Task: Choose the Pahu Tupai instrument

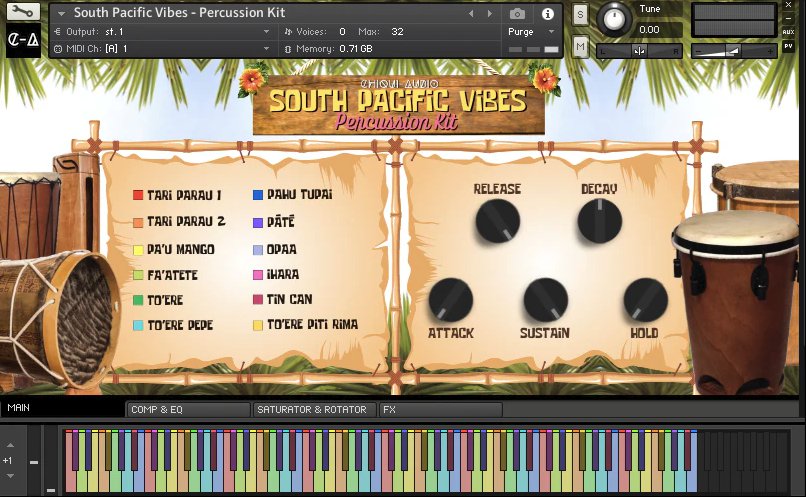Action: (299, 195)
